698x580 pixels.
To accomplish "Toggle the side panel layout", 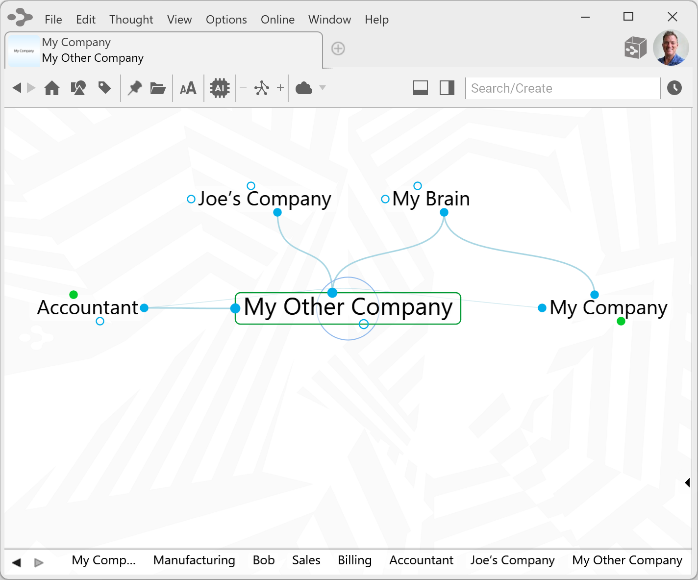I will tap(447, 88).
